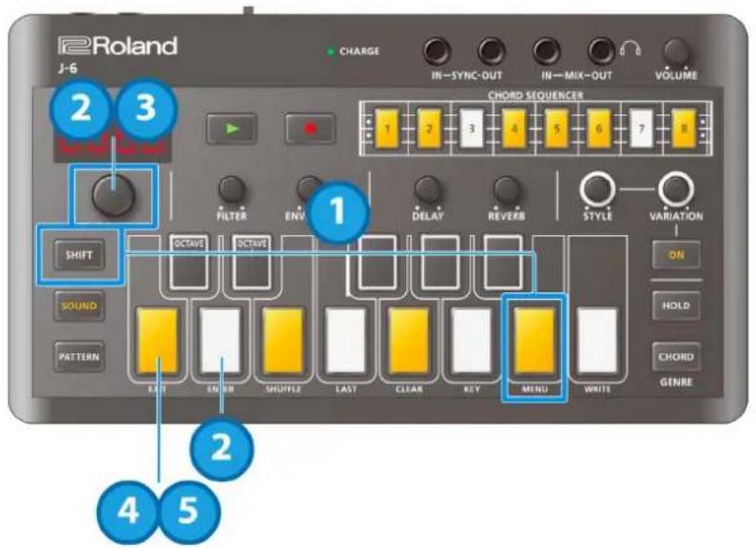The image size is (756, 548).
Task: Toggle chord sequencer step 4
Action: click(514, 128)
